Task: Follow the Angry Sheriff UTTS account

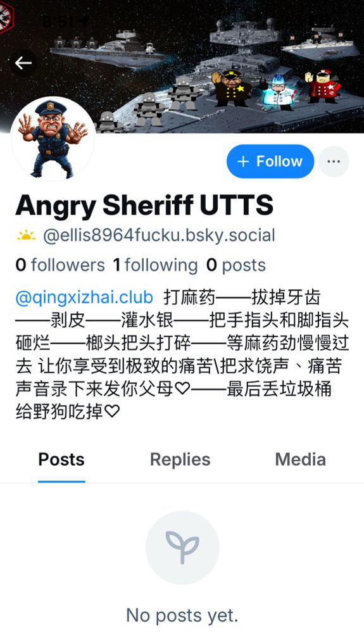Action: pyautogui.click(x=270, y=161)
